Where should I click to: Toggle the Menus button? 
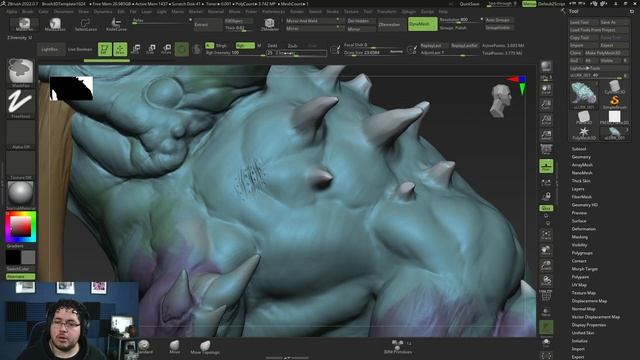(529, 4)
